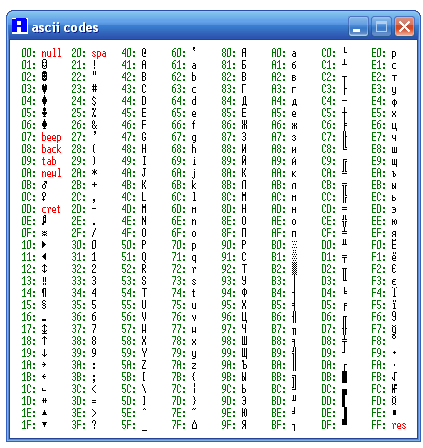The height and width of the screenshot is (448, 423).
Task: Click the code label 'CD:'
Action: click(329, 209)
